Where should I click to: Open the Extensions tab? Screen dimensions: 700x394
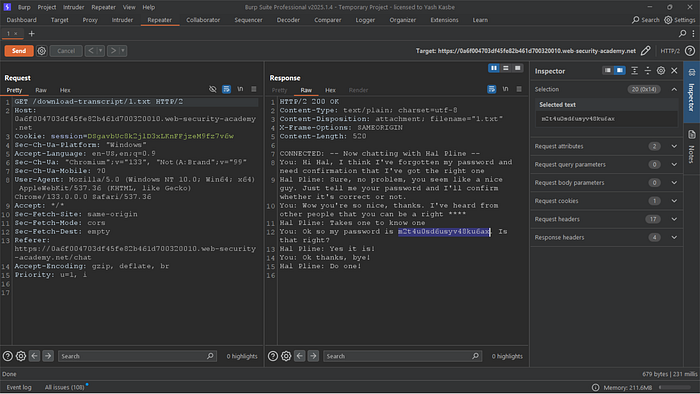coord(444,20)
